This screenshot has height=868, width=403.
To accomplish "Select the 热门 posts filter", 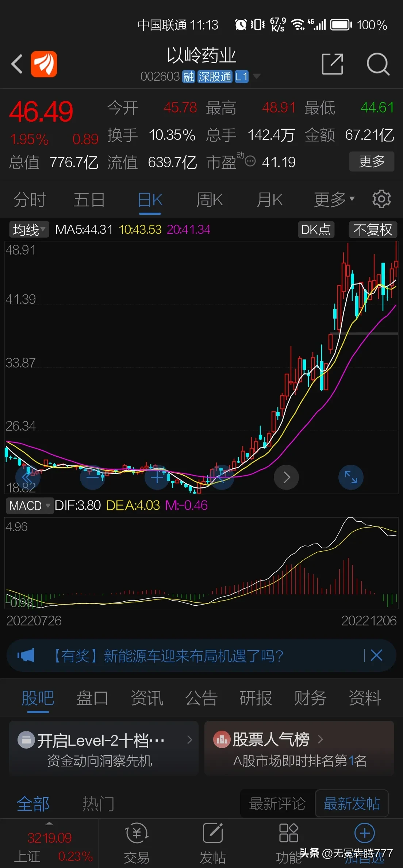I will coord(98,804).
